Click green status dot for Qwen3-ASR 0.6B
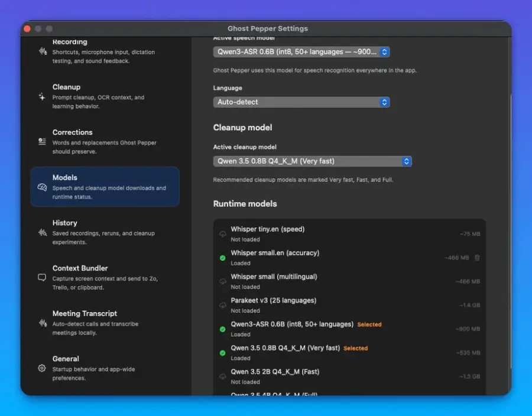This screenshot has width=532, height=416. pos(223,329)
